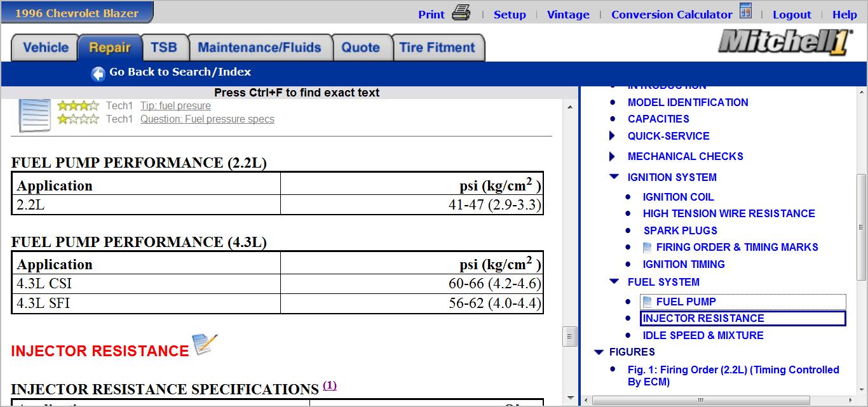Click the Conversion Calculator link
The width and height of the screenshot is (868, 407).
tap(672, 15)
